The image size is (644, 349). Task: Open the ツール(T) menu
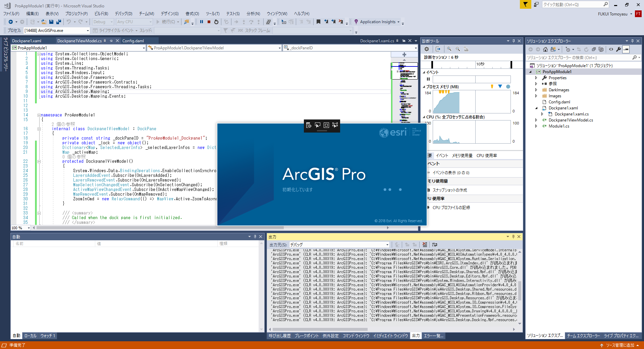click(x=213, y=14)
